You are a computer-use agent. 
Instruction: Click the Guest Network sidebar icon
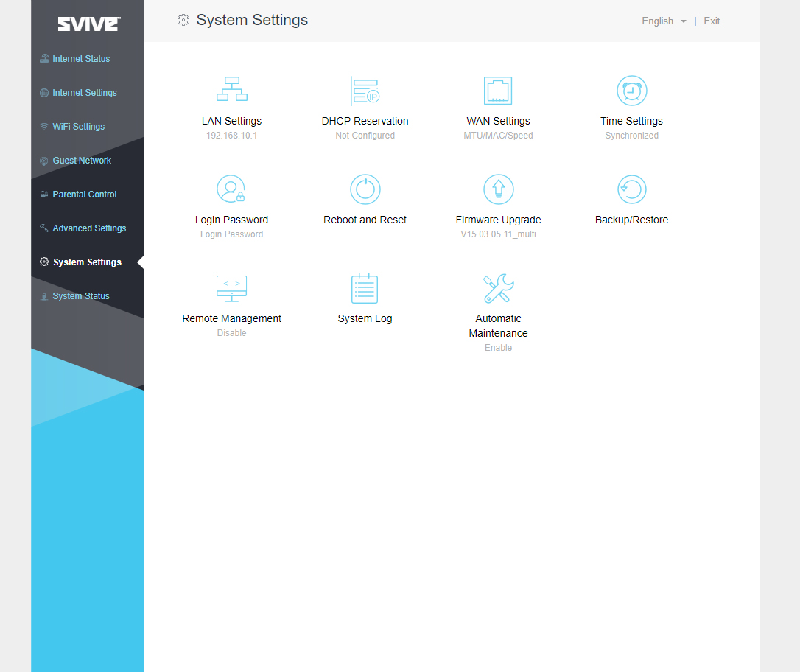(x=44, y=161)
